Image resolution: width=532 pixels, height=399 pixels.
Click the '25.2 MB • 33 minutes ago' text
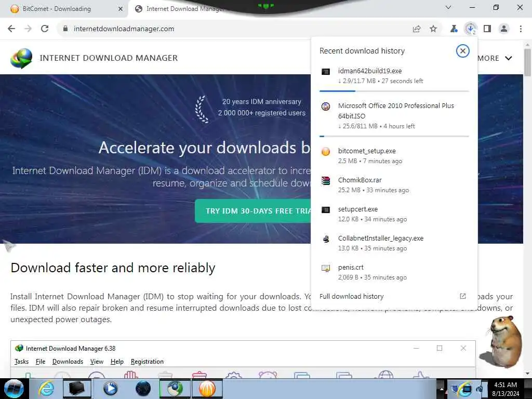pyautogui.click(x=374, y=190)
